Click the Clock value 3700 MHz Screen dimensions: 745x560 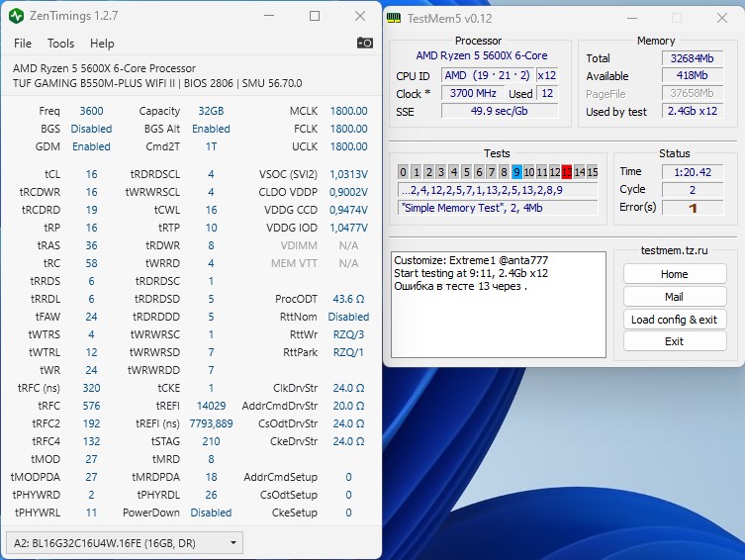click(x=473, y=93)
